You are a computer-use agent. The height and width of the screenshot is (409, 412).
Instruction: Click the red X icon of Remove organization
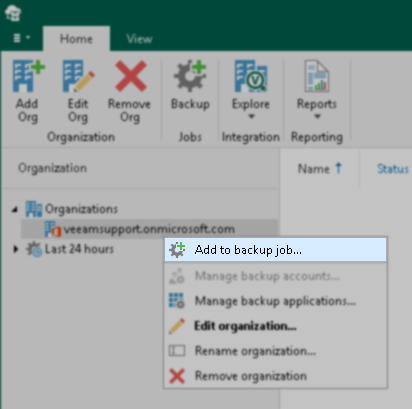(x=177, y=376)
